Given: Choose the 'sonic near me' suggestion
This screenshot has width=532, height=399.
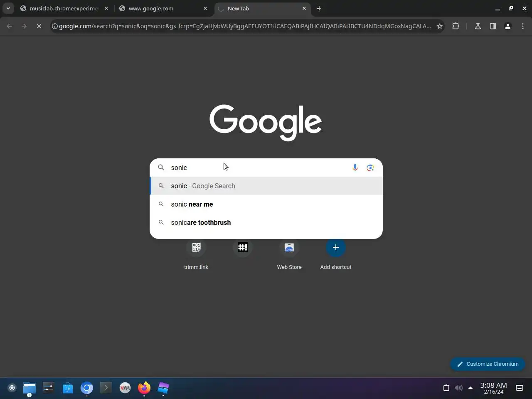Looking at the screenshot, I should click(266, 204).
